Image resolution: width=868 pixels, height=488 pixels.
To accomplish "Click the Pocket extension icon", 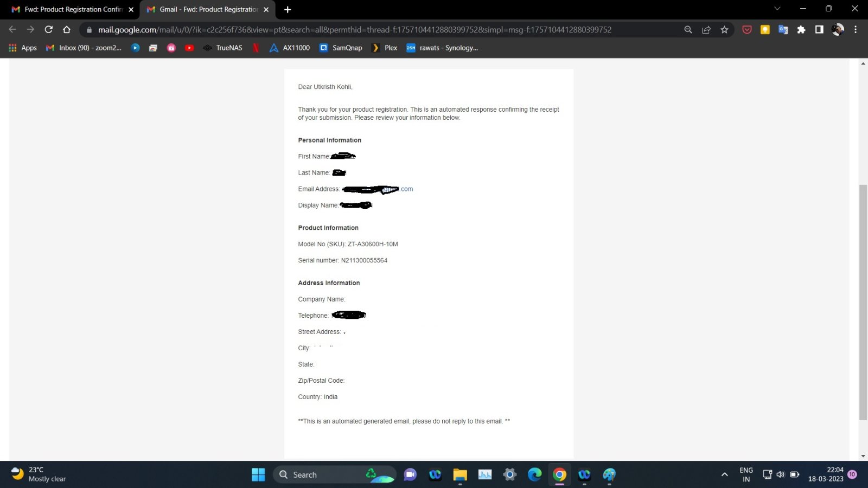I will (747, 30).
